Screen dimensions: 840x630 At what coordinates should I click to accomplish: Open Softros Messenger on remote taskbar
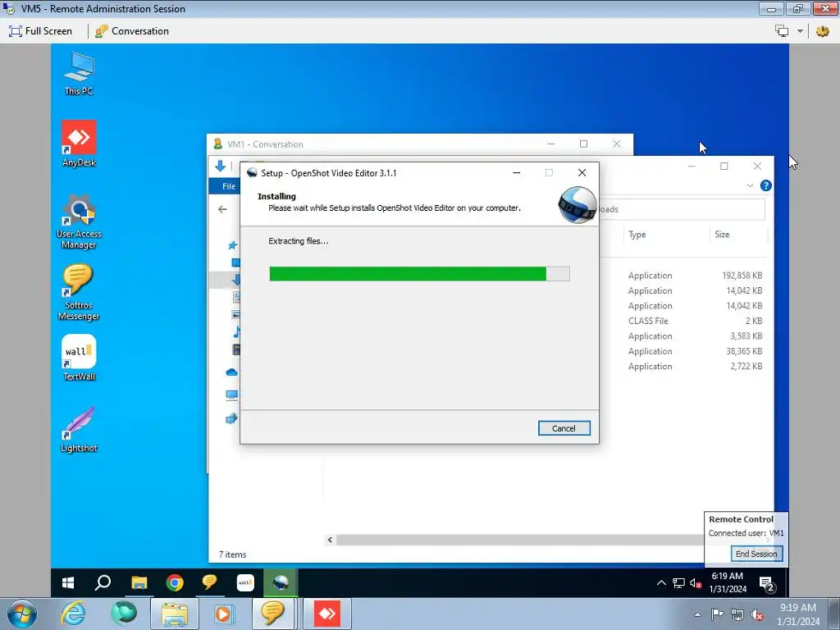coord(209,583)
